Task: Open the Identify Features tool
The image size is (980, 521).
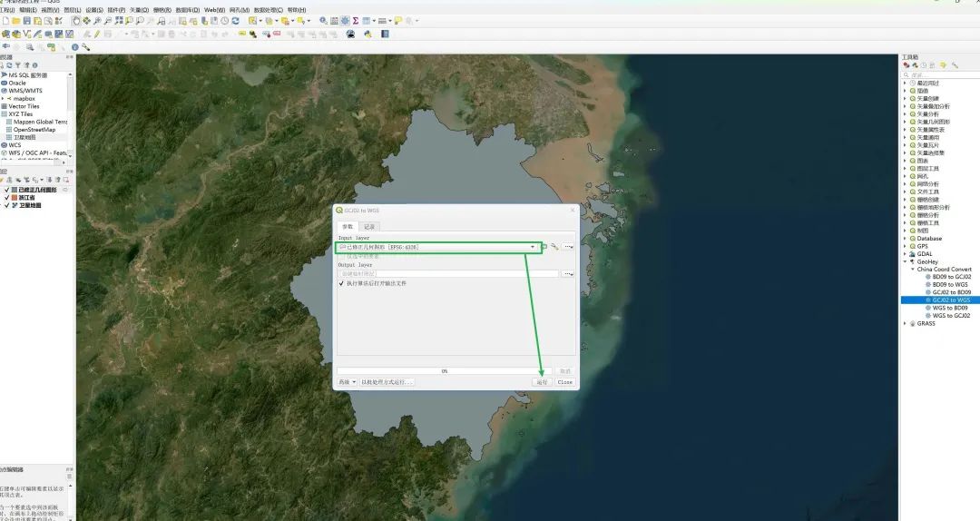Action: [323, 21]
